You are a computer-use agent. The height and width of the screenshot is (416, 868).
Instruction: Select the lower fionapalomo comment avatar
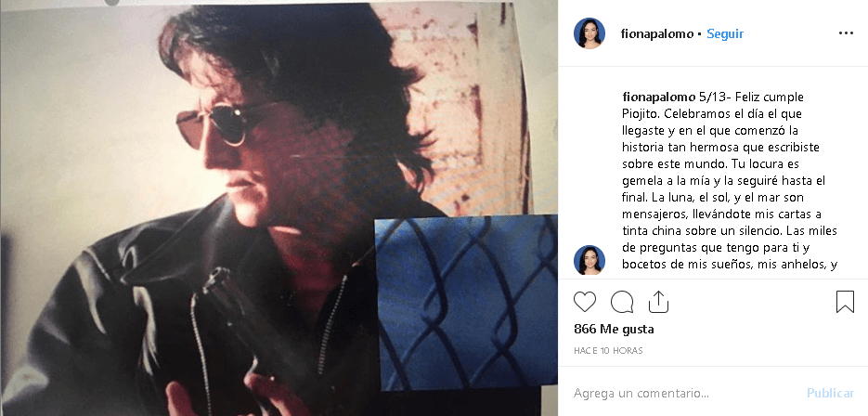pos(589,260)
